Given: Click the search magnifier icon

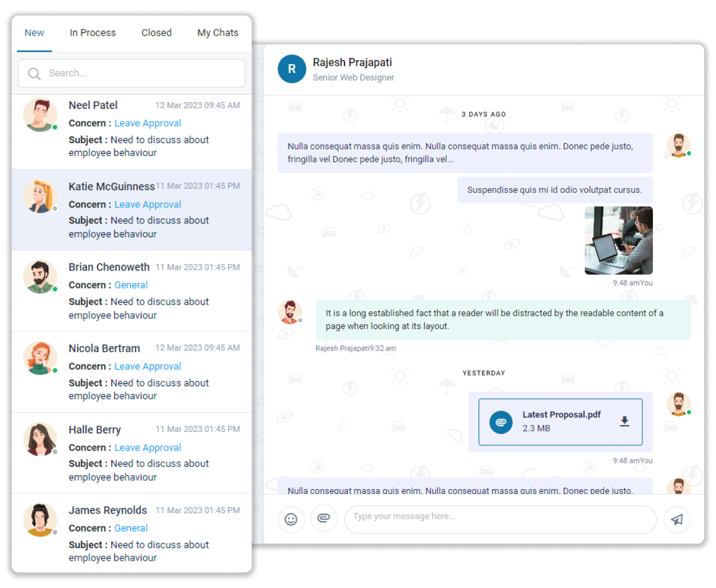Looking at the screenshot, I should click(34, 73).
